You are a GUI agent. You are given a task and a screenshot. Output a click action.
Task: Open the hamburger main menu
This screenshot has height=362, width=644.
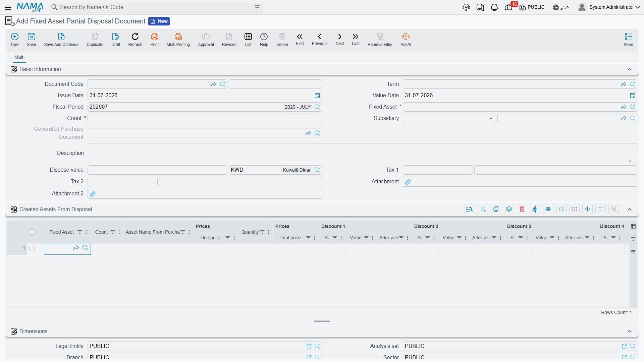pyautogui.click(x=8, y=7)
